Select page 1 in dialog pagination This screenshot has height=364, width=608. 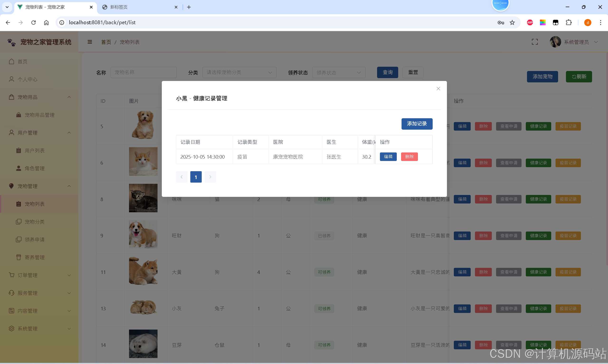click(196, 177)
